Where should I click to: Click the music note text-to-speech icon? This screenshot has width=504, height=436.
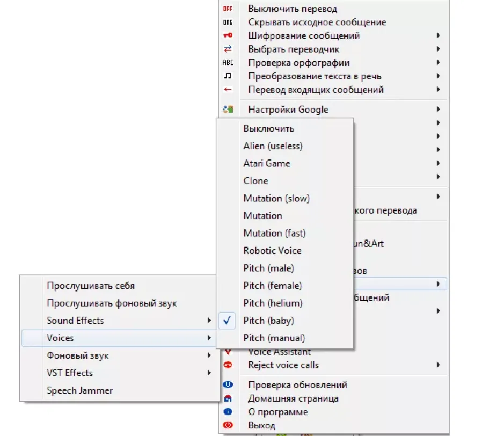click(228, 76)
